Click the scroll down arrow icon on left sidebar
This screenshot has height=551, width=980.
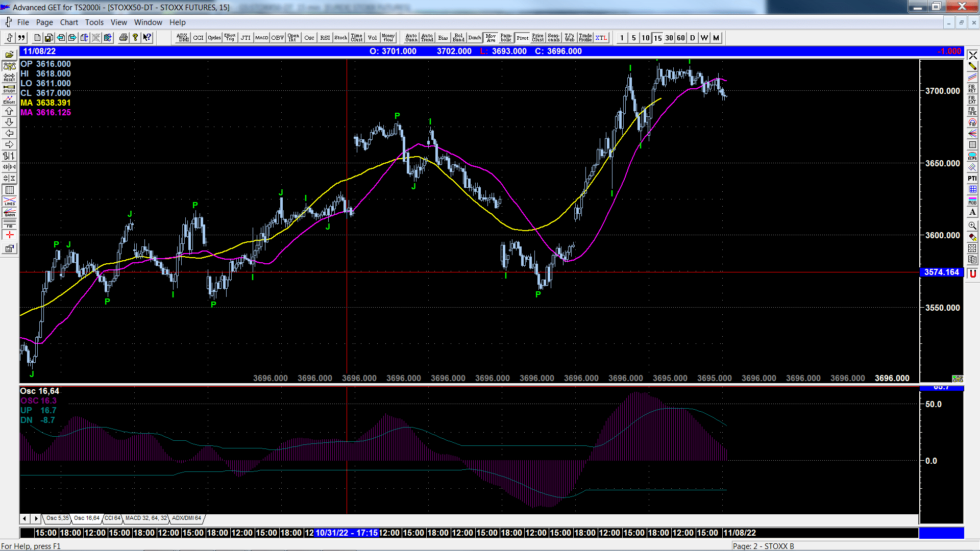pyautogui.click(x=10, y=122)
